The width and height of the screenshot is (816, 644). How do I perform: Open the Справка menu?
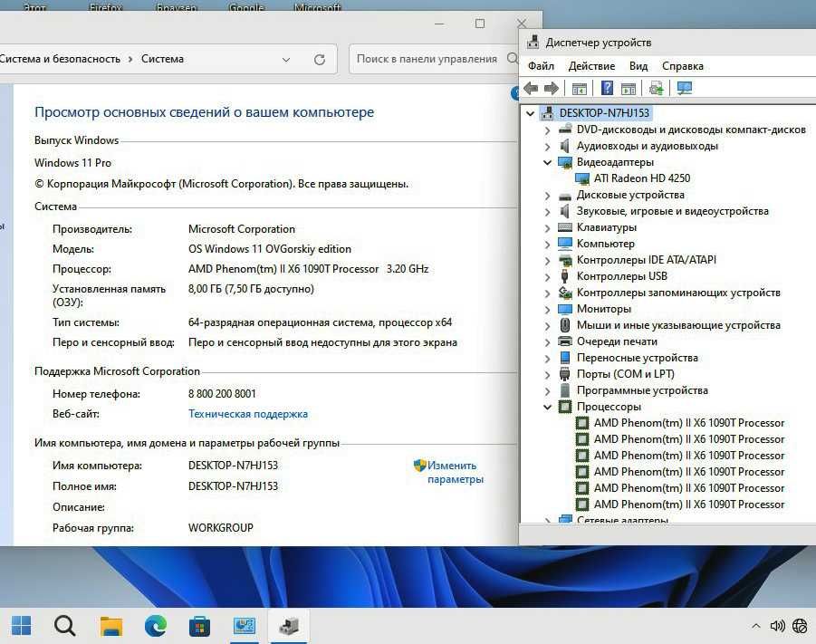682,66
